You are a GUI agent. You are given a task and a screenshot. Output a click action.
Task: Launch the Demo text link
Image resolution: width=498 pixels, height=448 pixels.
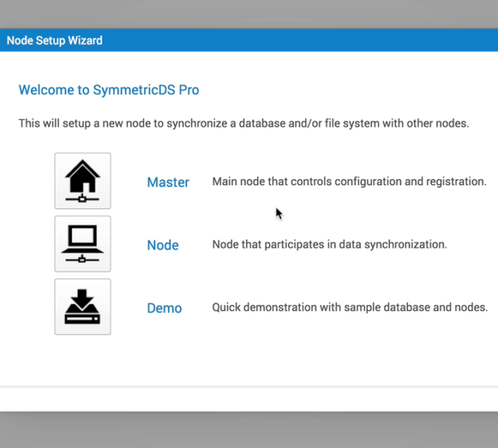tap(164, 308)
